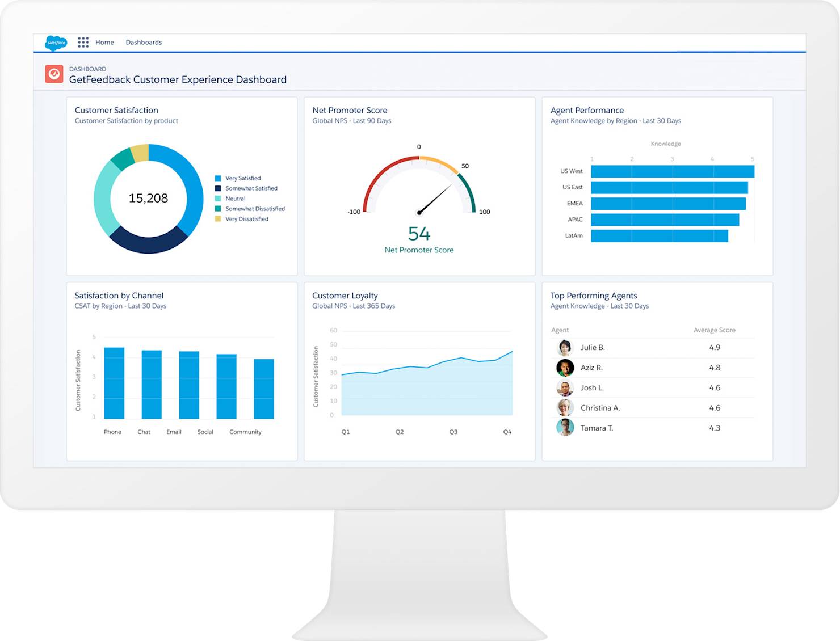Click the Salesforce cloud logo
This screenshot has width=840, height=641.
coord(56,43)
